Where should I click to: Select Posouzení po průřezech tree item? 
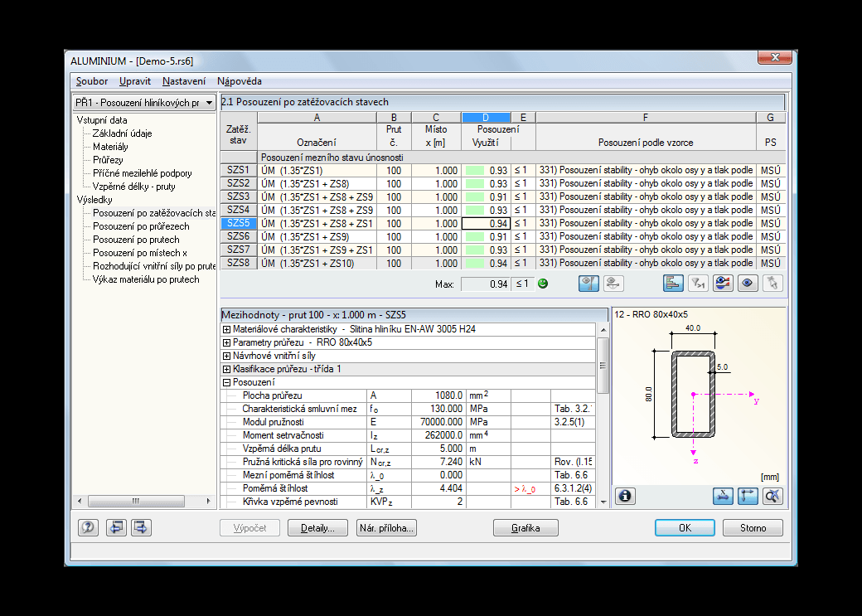pyautogui.click(x=141, y=226)
